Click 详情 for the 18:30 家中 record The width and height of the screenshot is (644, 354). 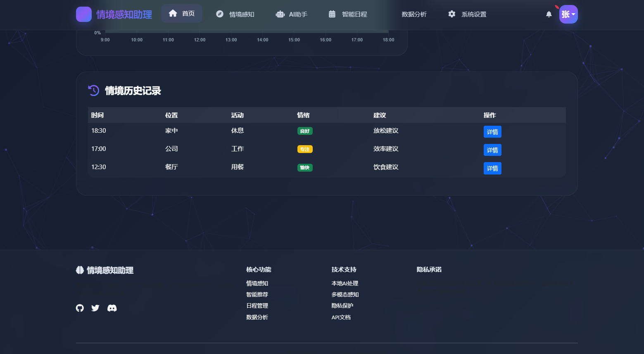click(x=492, y=132)
